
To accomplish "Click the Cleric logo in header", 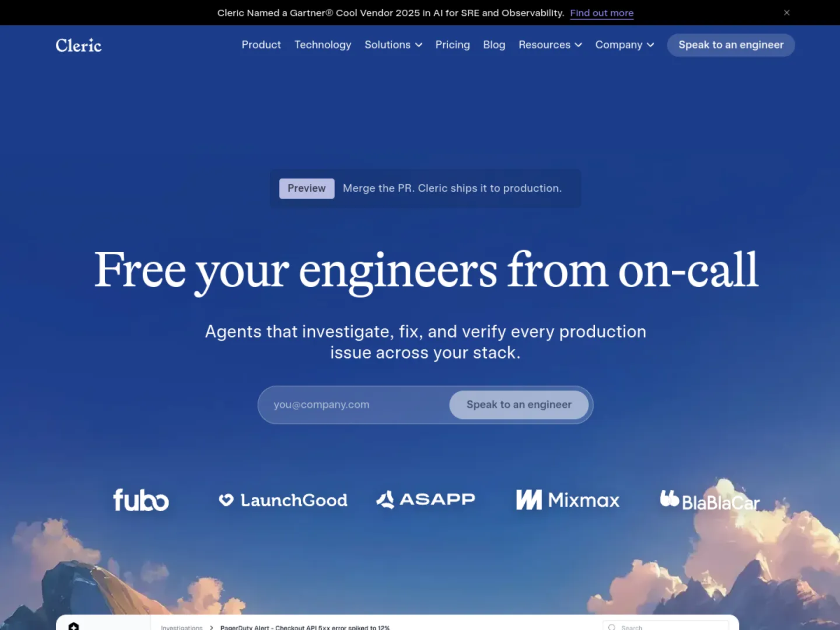I will pos(79,45).
